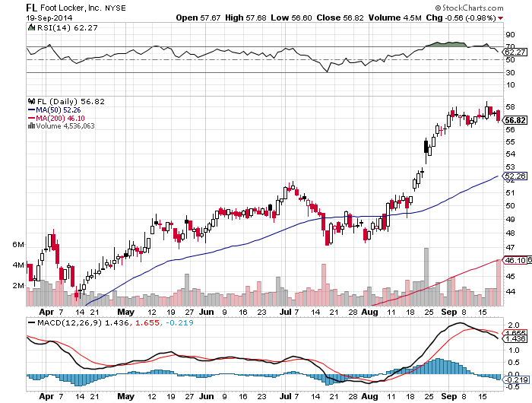Click the 4M volume scale label
This screenshot has width=532, height=403.
coord(18,265)
